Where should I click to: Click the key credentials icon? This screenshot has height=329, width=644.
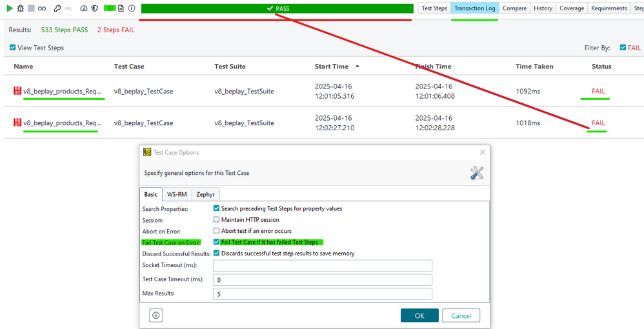click(57, 8)
